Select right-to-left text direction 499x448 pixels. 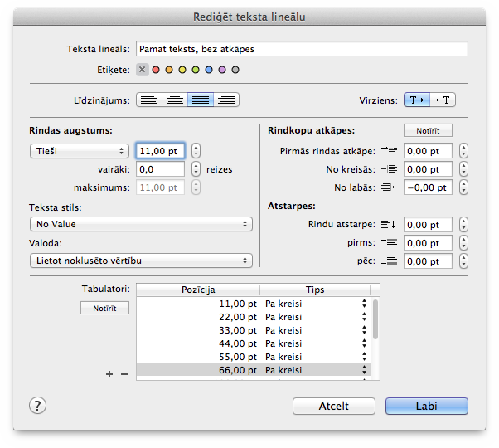(443, 100)
